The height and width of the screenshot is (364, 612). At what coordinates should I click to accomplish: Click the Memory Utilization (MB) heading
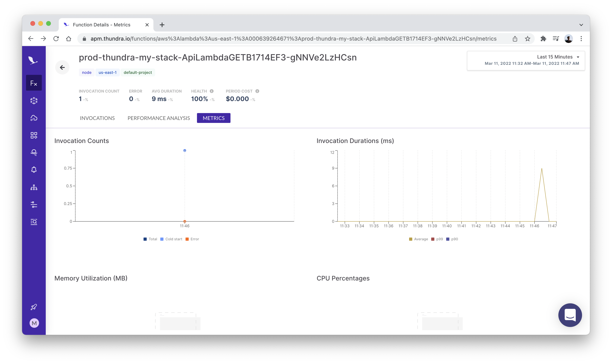click(91, 278)
